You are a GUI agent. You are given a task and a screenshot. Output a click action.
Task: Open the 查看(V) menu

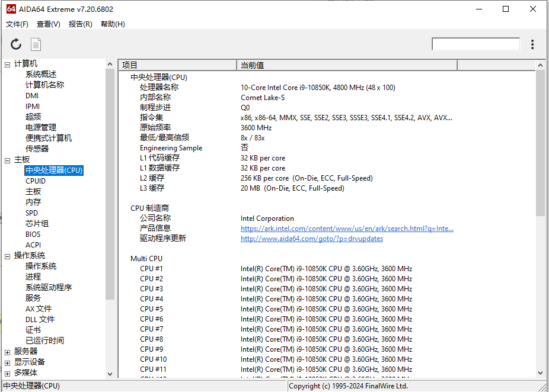(48, 24)
